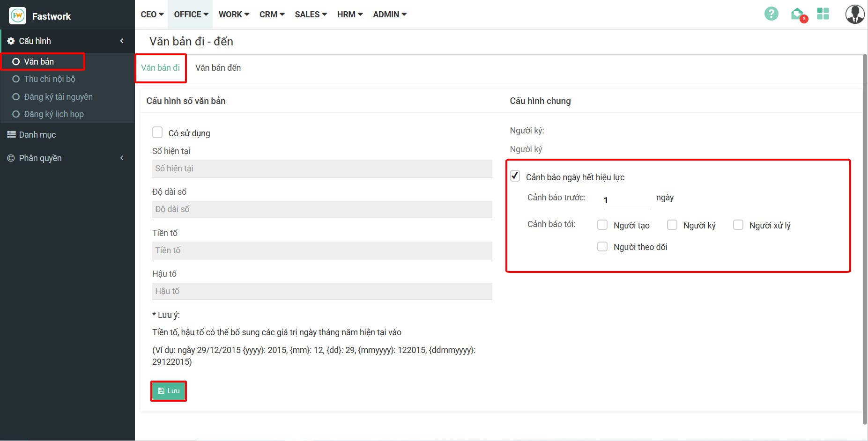Click the Tiền tố input field
868x441 pixels.
322,250
